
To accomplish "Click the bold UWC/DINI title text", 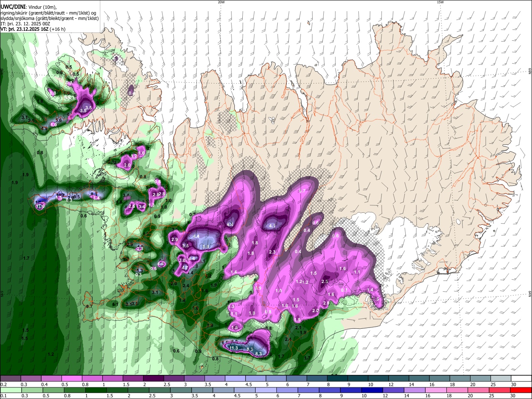I will click(12, 7).
